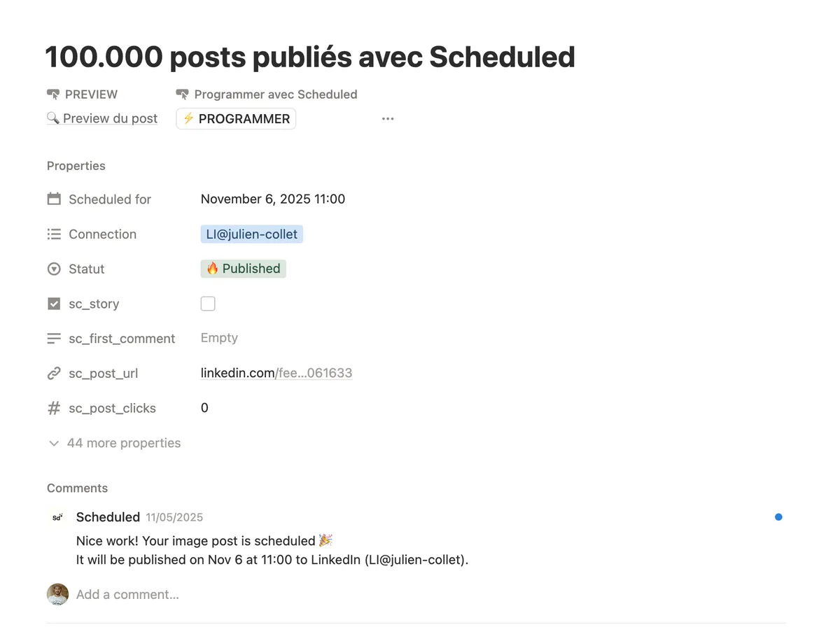This screenshot has height=643, width=840.
Task: Click the Scheduled for date value
Action: tap(272, 199)
